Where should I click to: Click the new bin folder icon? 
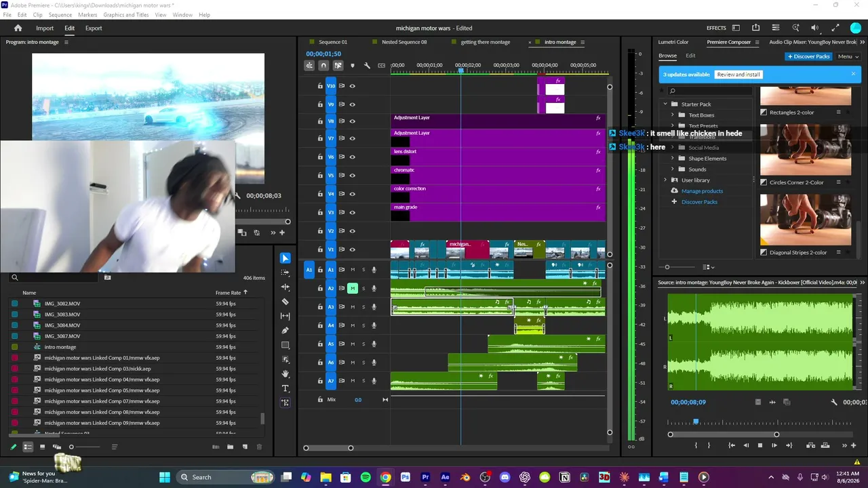231,447
